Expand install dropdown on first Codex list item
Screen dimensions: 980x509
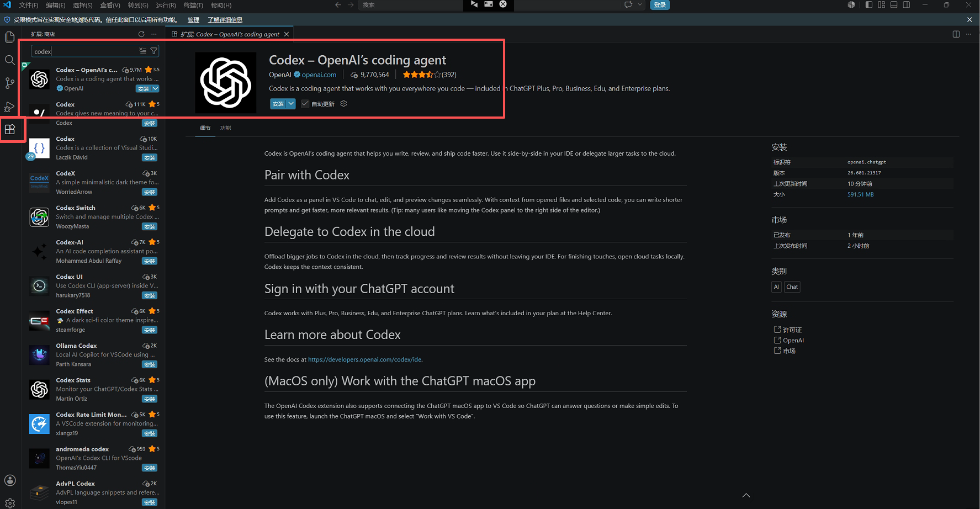155,89
